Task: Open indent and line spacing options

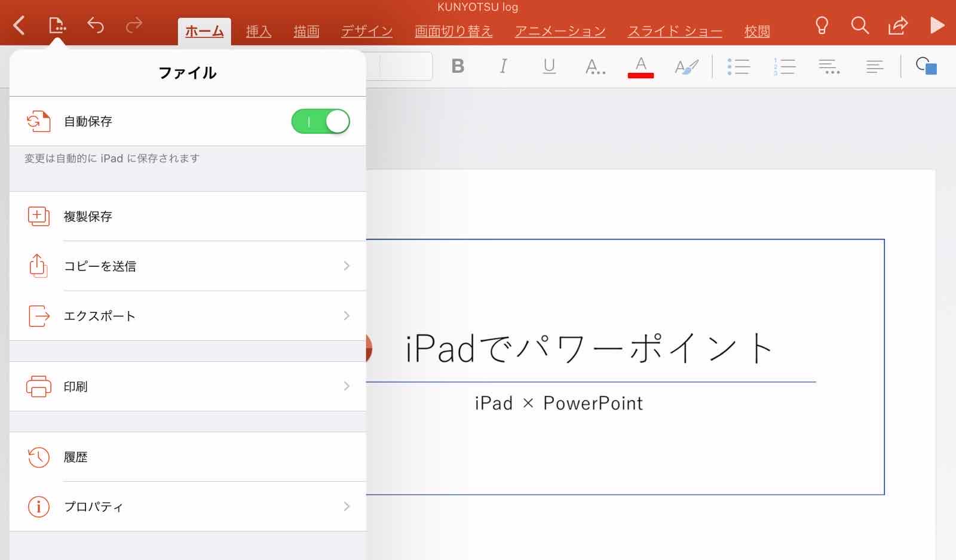Action: tap(829, 66)
